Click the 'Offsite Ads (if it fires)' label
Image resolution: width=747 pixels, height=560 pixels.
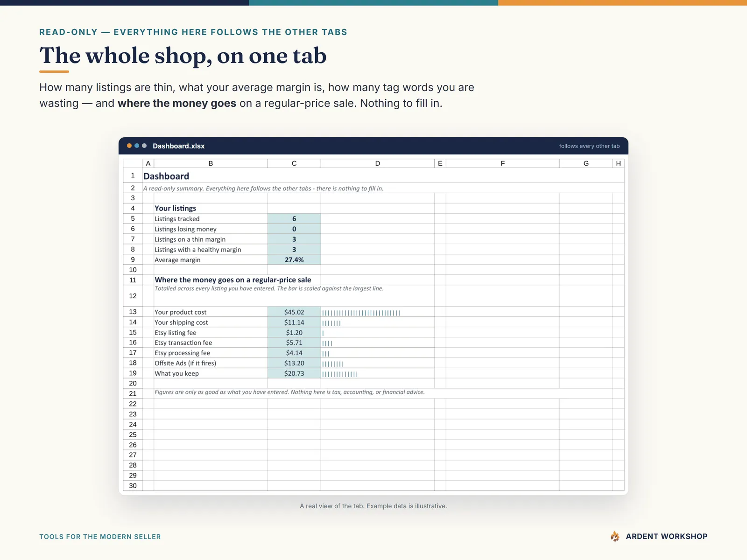[185, 363]
